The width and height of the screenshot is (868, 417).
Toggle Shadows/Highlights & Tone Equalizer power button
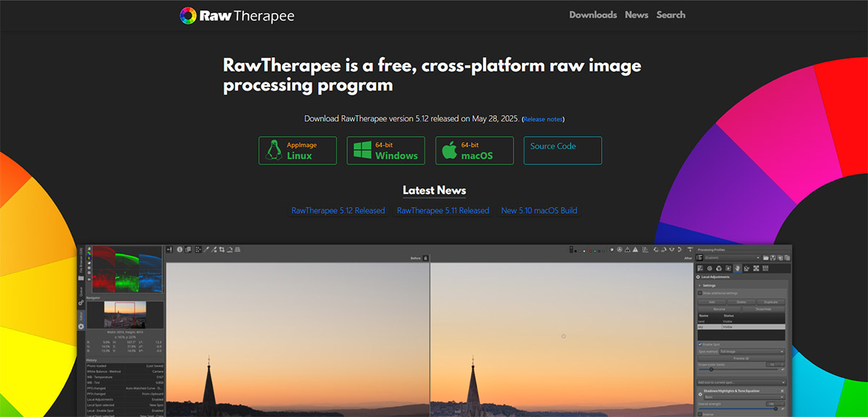pyautogui.click(x=700, y=395)
